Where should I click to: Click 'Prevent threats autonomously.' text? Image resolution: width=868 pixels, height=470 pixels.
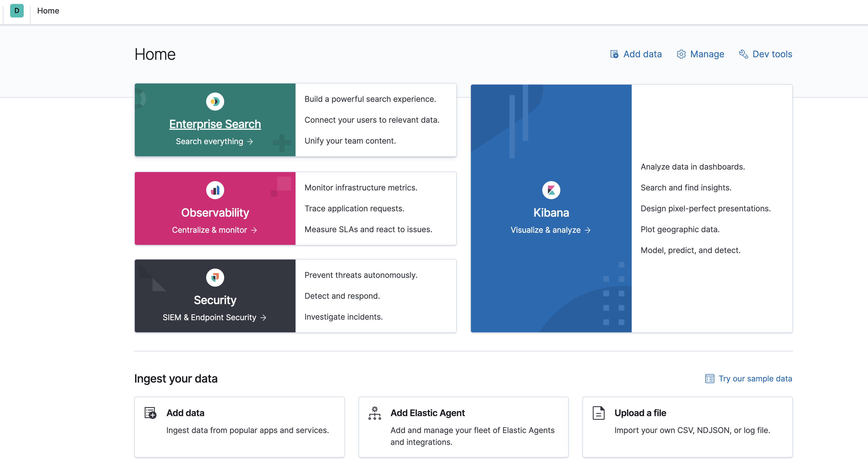coord(361,275)
